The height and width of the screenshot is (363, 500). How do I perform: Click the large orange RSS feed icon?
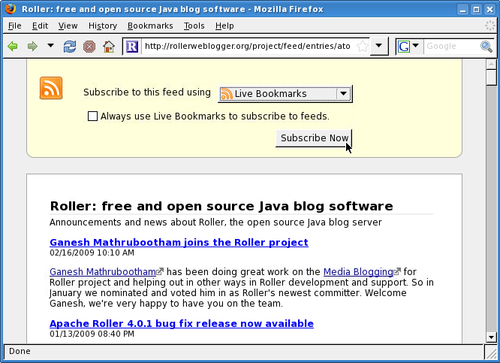pyautogui.click(x=51, y=88)
